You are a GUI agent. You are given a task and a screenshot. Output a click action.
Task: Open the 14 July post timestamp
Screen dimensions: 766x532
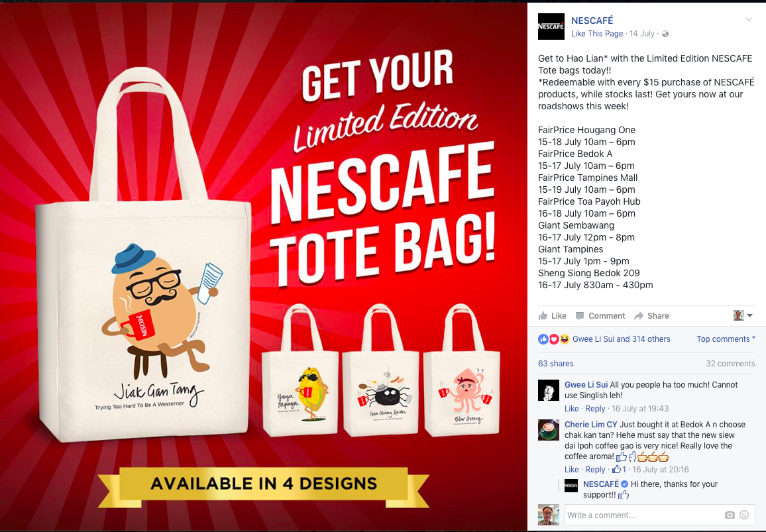click(x=642, y=34)
